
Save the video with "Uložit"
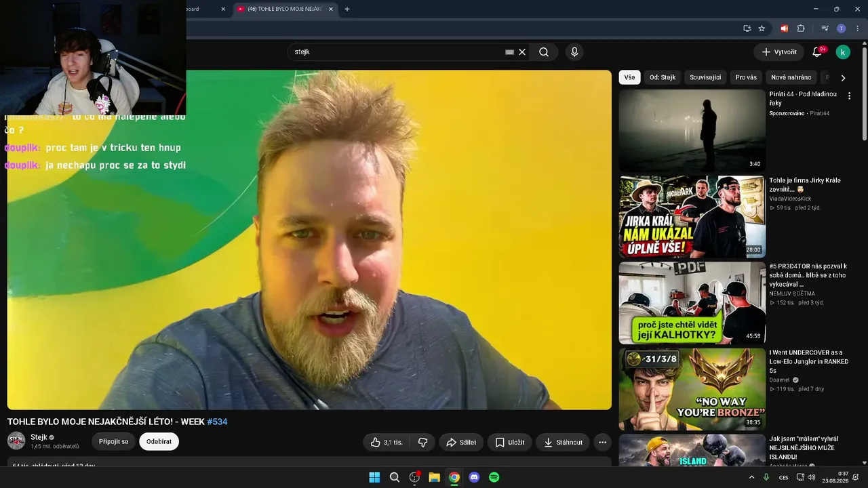tap(509, 443)
